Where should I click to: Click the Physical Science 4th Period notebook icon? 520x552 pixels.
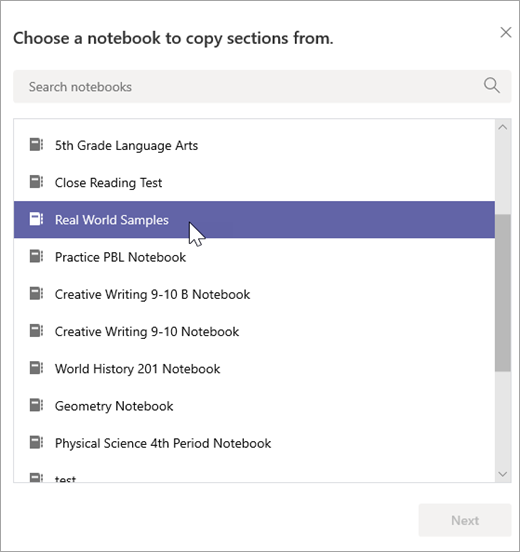[x=36, y=443]
